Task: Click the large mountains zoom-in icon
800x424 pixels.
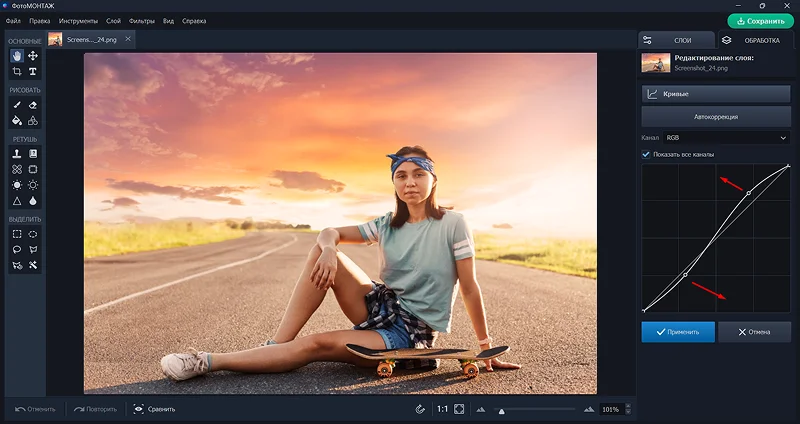Action: tap(589, 409)
